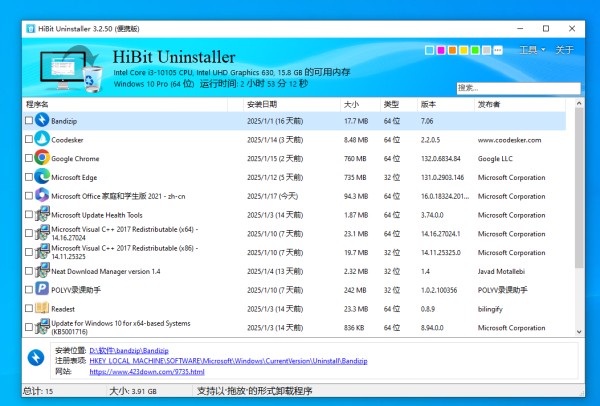Click 大小: 3.91 GB status entry

[x=133, y=391]
